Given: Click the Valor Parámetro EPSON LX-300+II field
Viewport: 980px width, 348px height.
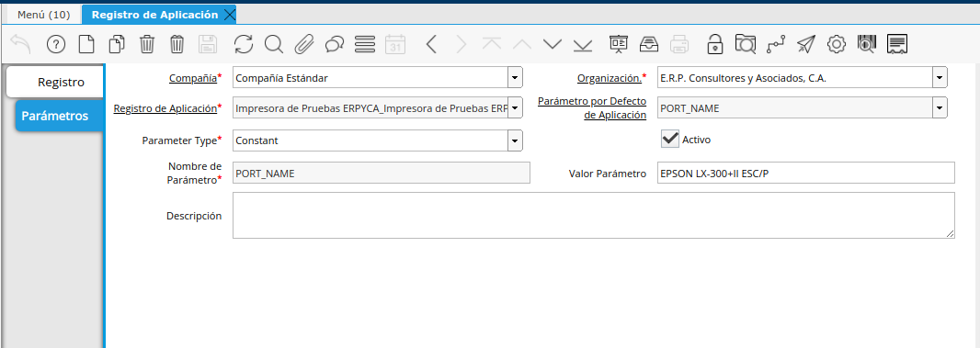Looking at the screenshot, I should 806,173.
